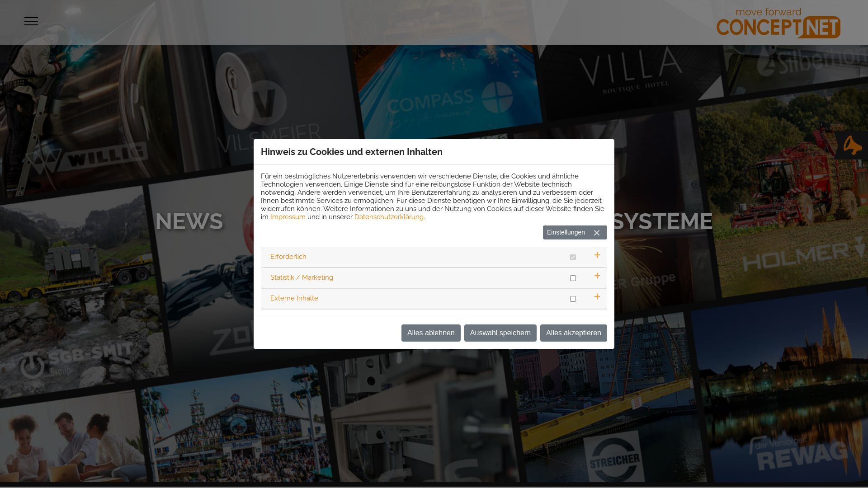
Task: Select the Externe Inhalte label
Action: (294, 298)
